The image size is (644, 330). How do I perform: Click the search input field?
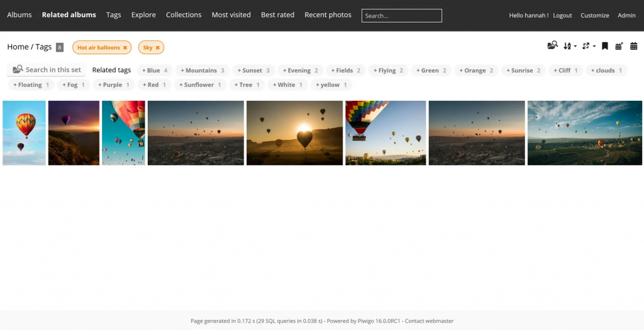[x=401, y=16]
